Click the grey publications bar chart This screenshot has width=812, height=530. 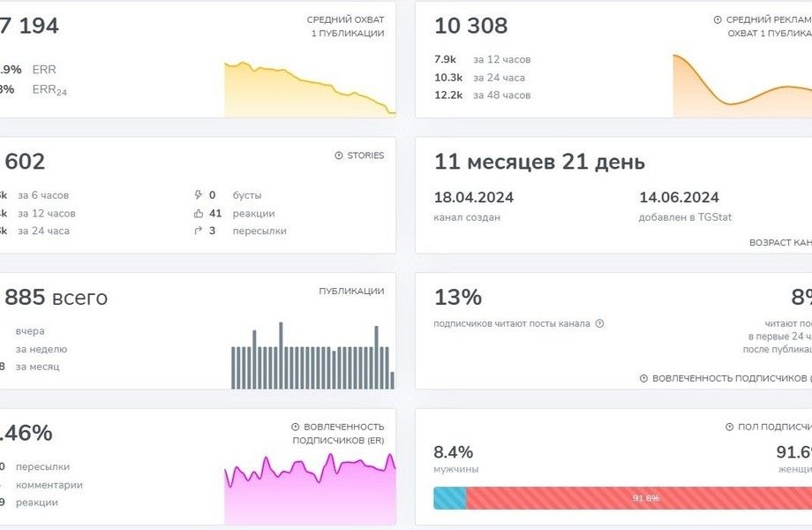312,355
